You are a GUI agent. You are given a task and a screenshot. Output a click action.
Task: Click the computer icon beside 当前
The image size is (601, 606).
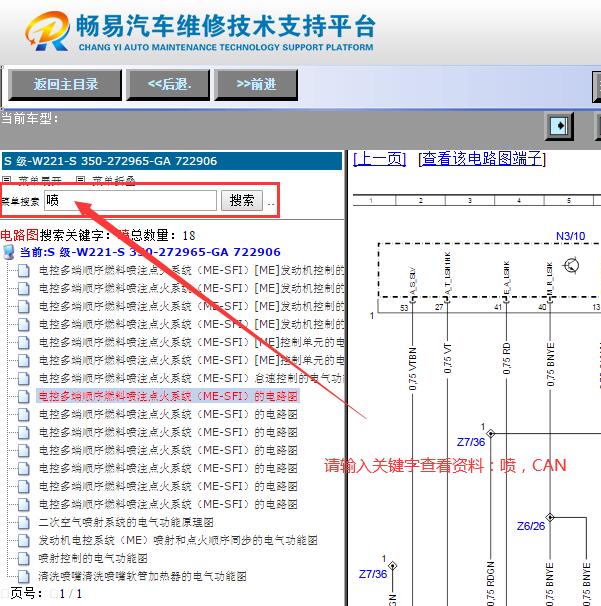[x=9, y=252]
